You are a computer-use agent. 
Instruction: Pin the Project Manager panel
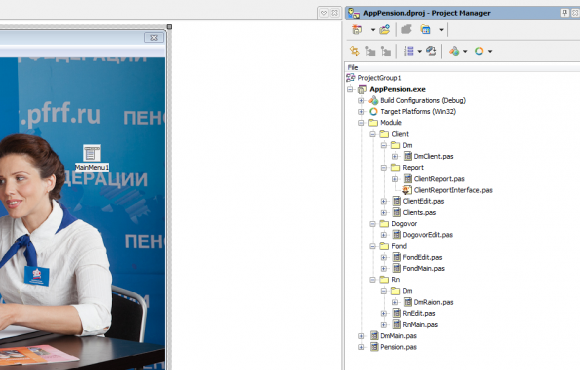coord(564,13)
